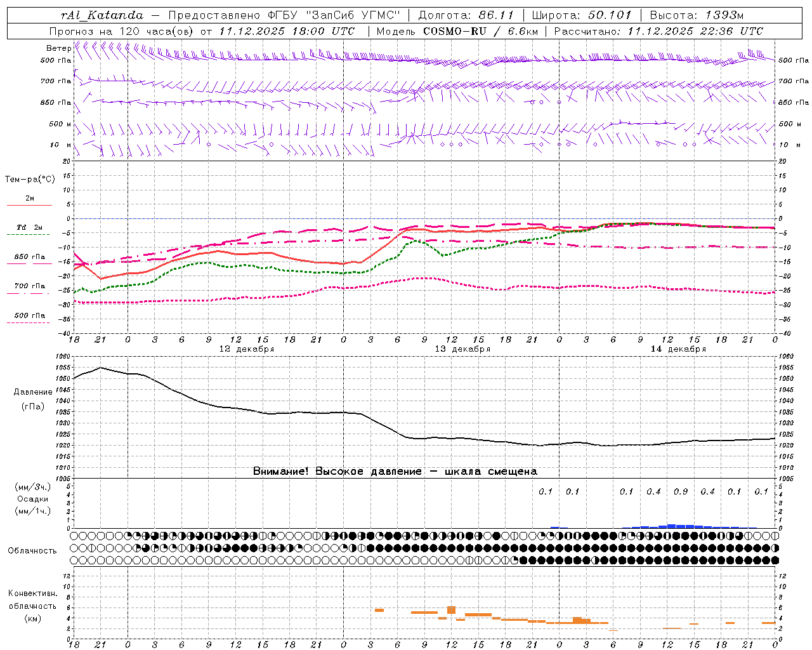This screenshot has height=650, width=812.
Task: Select the ЗапСиб УГМС provider text
Action: pyautogui.click(x=353, y=15)
